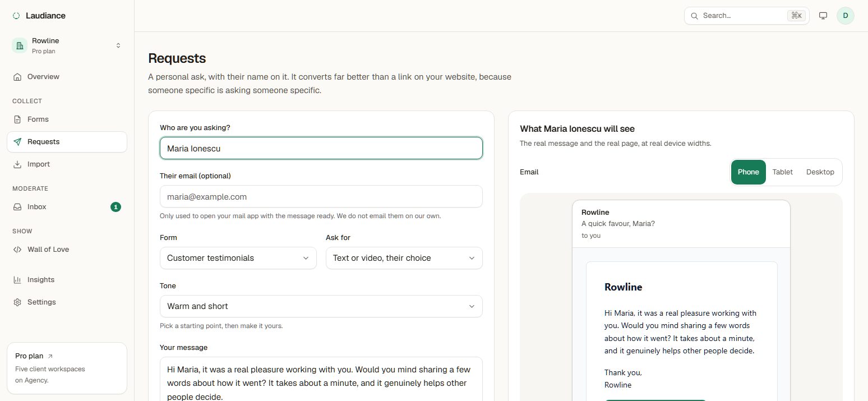
Task: Open Forms in the sidebar
Action: (x=67, y=119)
